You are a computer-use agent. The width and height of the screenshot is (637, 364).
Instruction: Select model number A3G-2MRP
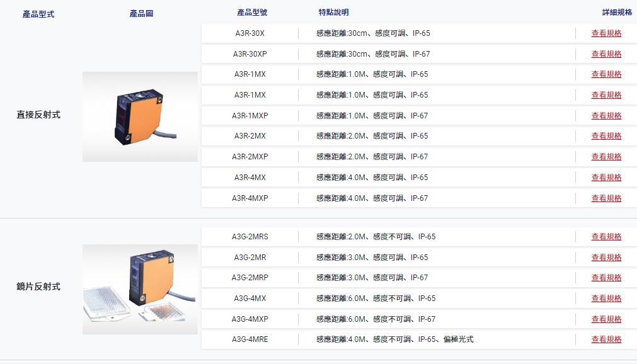pos(250,278)
